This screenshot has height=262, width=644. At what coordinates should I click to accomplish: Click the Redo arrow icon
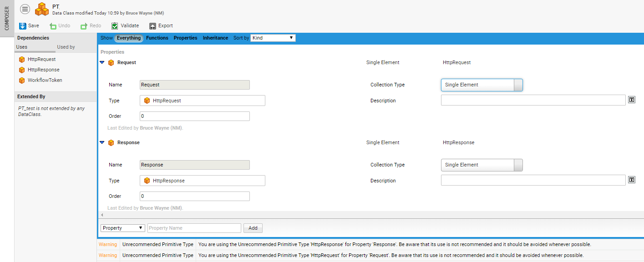coord(84,26)
